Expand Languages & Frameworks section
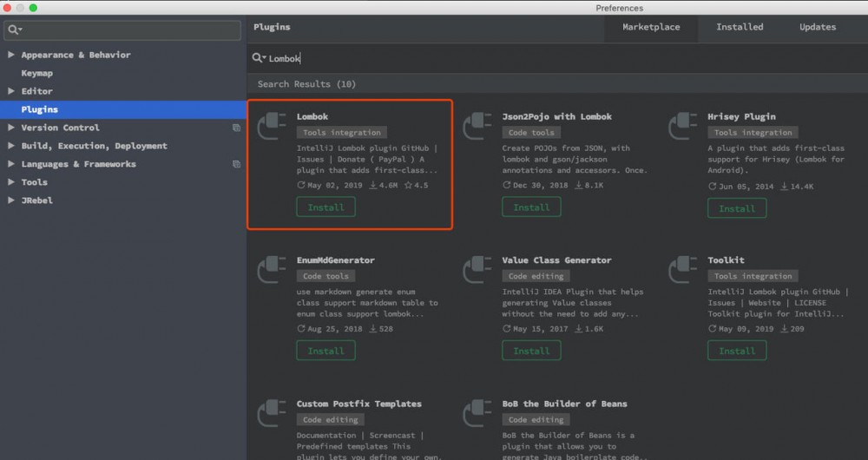 pyautogui.click(x=11, y=164)
